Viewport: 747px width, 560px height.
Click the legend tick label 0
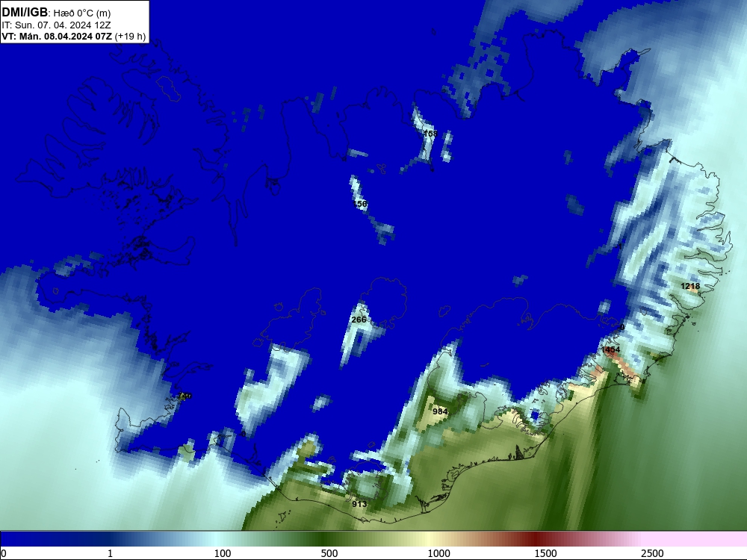click(4, 553)
